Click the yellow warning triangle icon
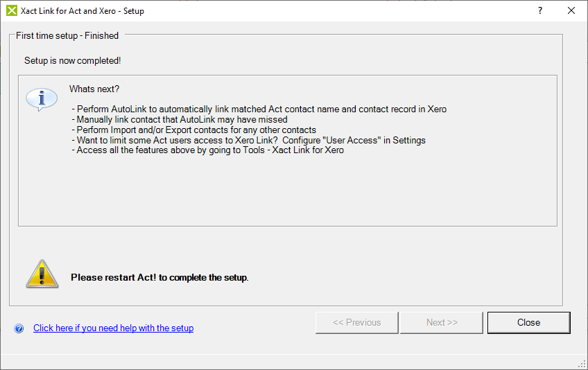588x370 pixels. pos(42,274)
